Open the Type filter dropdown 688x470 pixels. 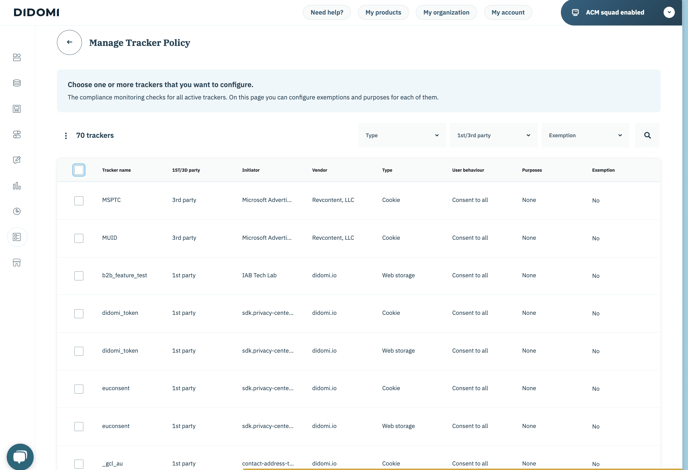pos(402,135)
